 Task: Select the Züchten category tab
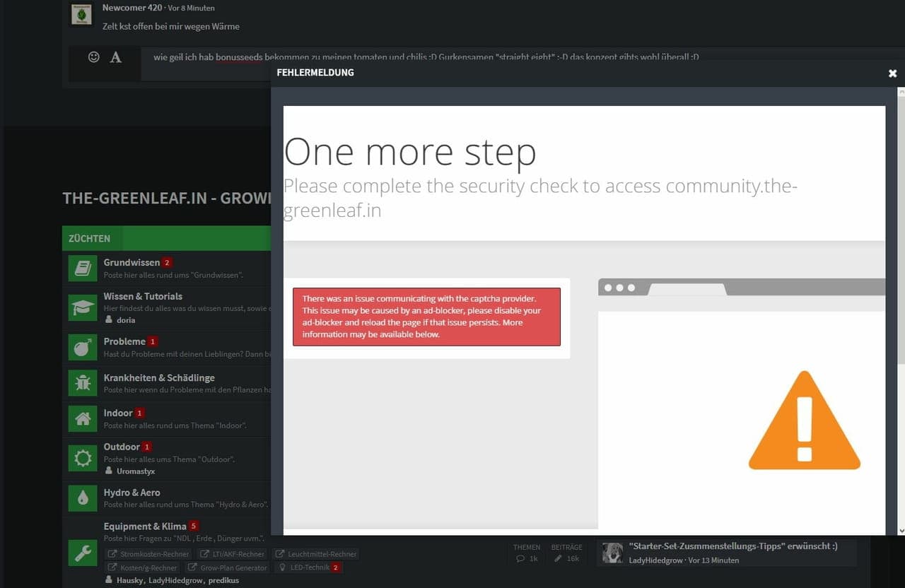(89, 239)
